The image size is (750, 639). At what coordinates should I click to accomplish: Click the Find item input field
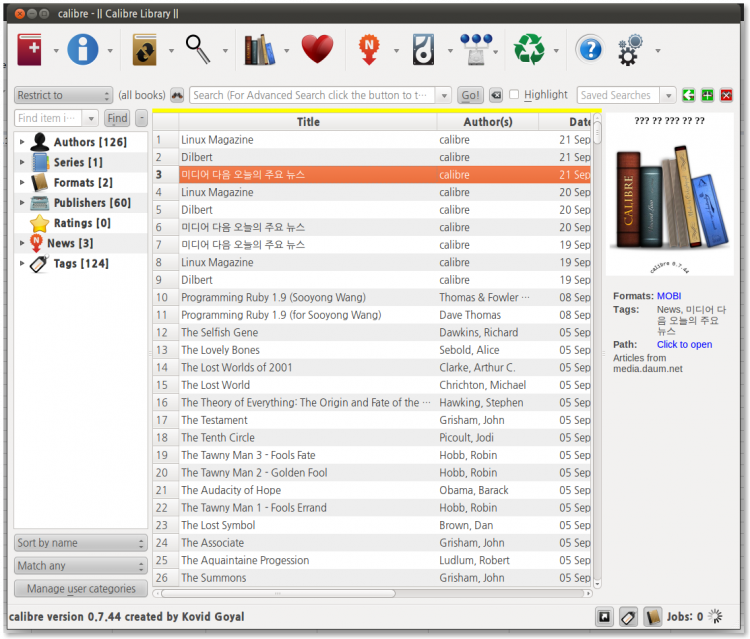click(48, 118)
